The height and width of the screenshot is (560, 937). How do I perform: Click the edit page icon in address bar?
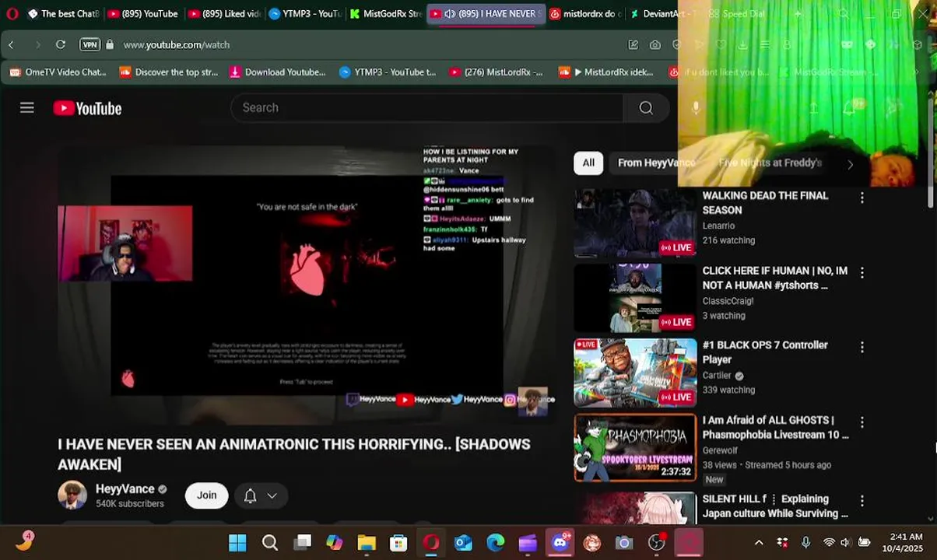(633, 44)
